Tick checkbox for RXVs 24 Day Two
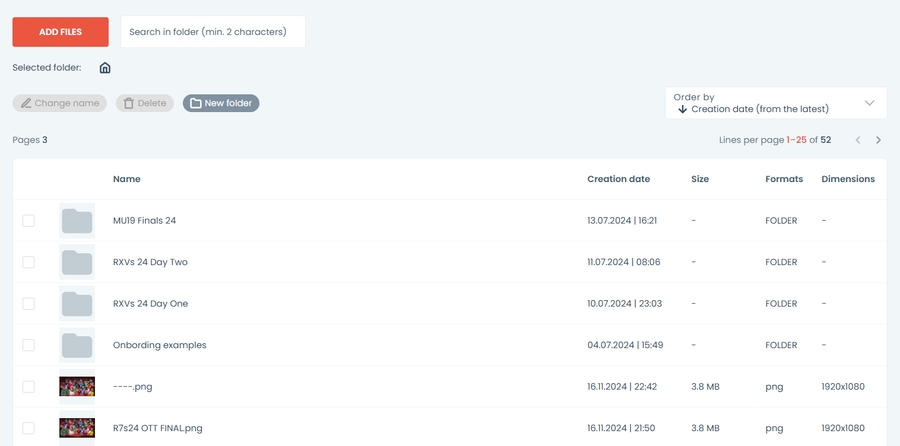This screenshot has width=900, height=446. [x=28, y=262]
